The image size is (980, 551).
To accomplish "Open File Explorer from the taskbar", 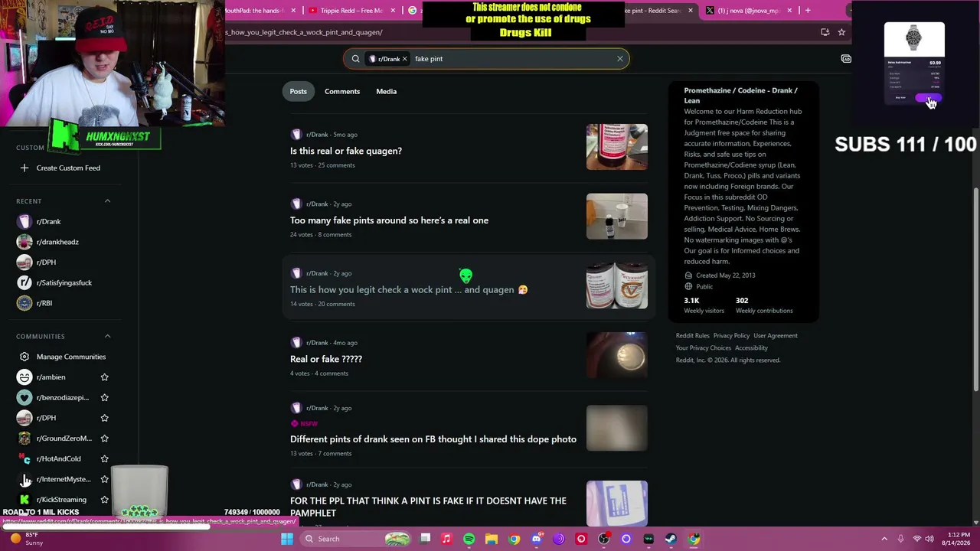I will point(492,539).
